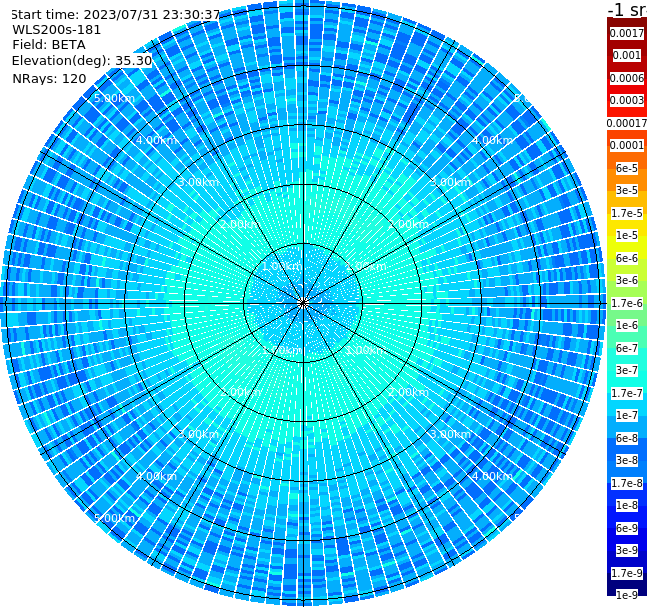Select the Elevation(deg): 35.30 text
647x607 pixels.
(x=82, y=61)
